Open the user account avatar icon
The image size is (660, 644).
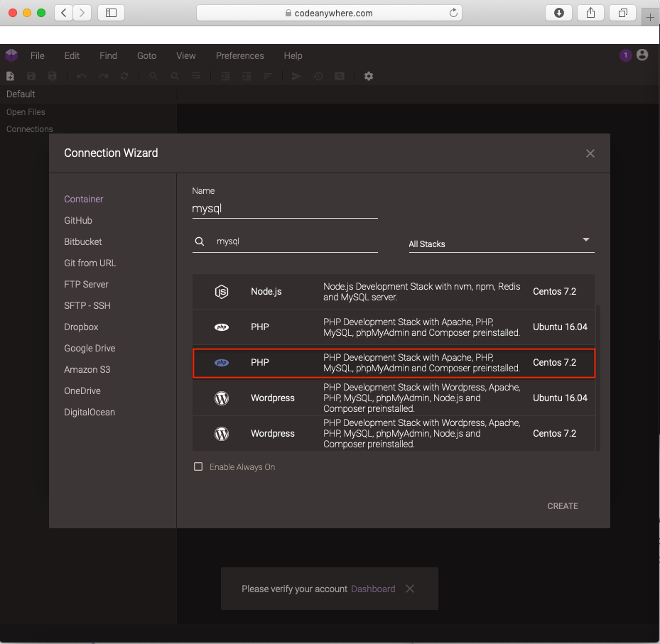point(642,55)
